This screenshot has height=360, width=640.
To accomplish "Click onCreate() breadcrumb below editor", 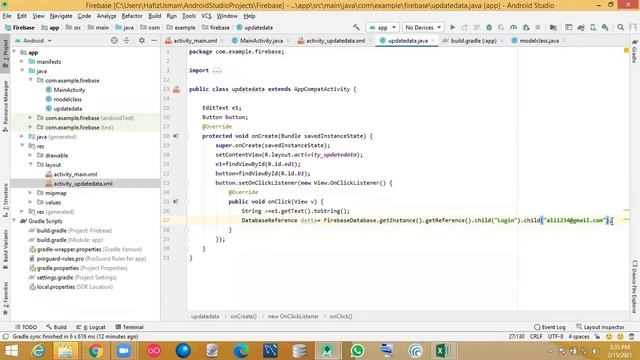I will [x=244, y=316].
